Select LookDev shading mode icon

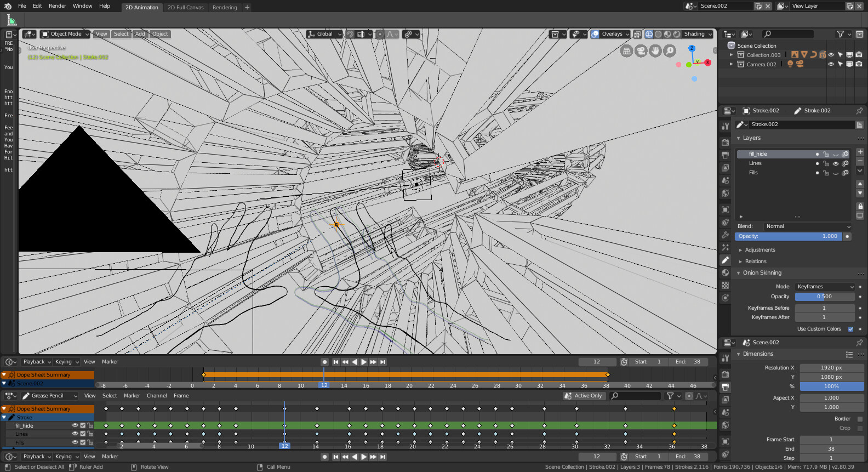667,34
